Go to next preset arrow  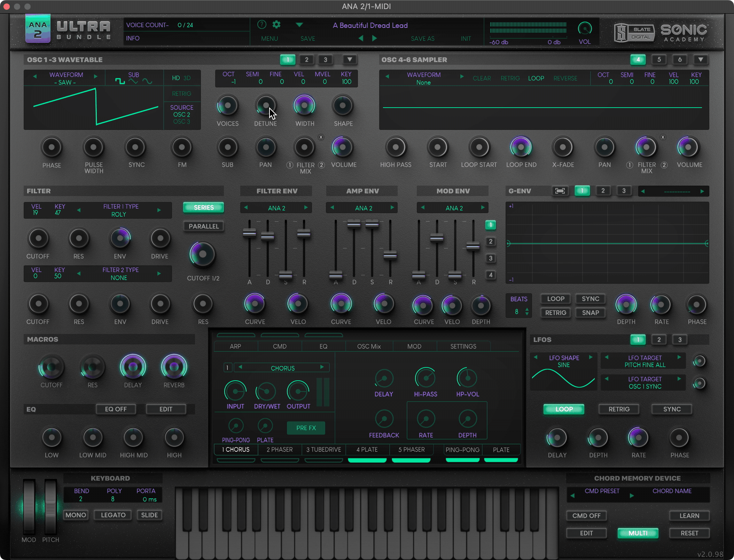point(374,38)
